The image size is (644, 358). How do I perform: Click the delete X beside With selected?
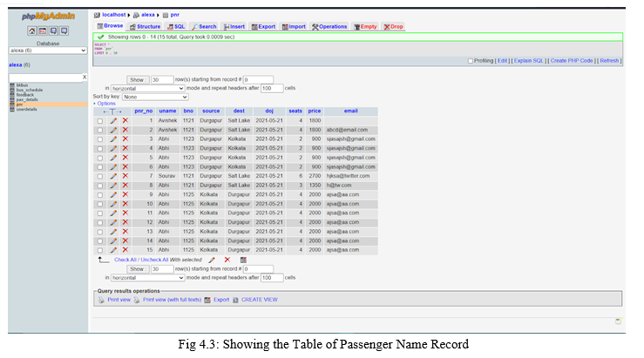(x=227, y=260)
